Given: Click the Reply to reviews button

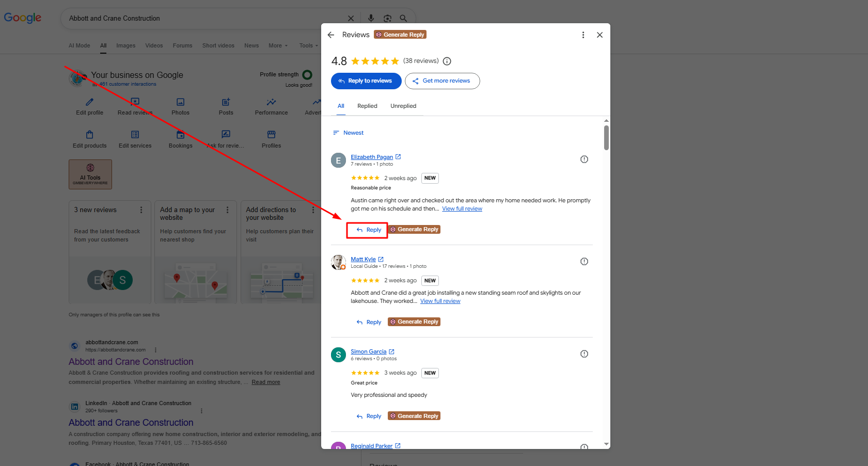Looking at the screenshot, I should tap(365, 81).
